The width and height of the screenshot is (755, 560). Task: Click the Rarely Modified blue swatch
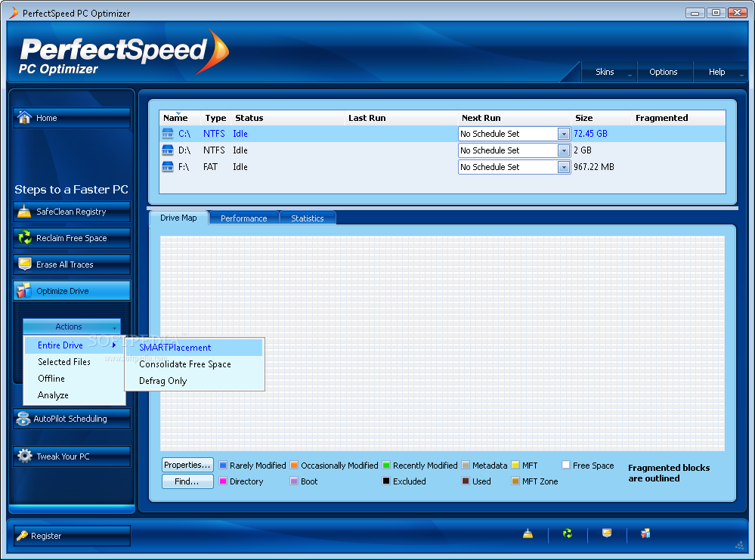point(223,465)
